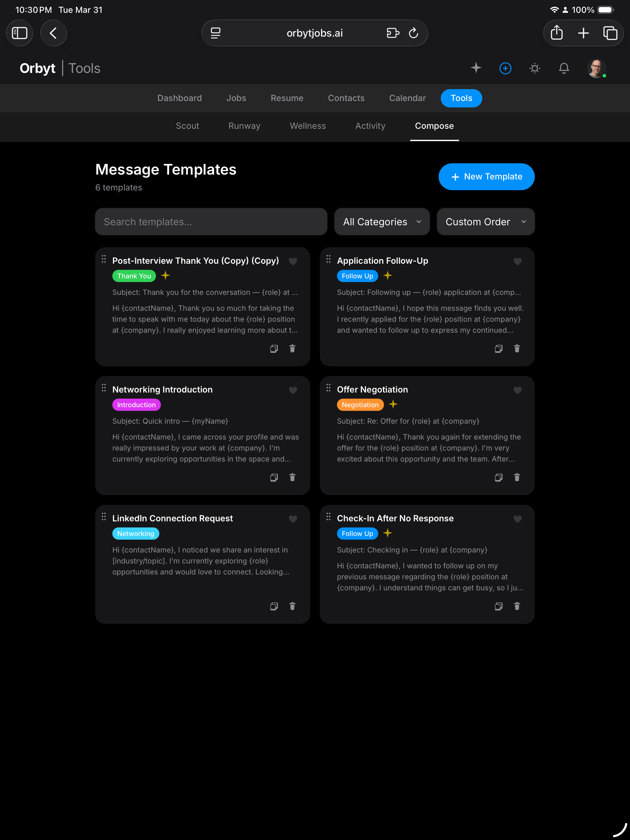Click into the Search templates field
630x840 pixels.
tap(211, 221)
